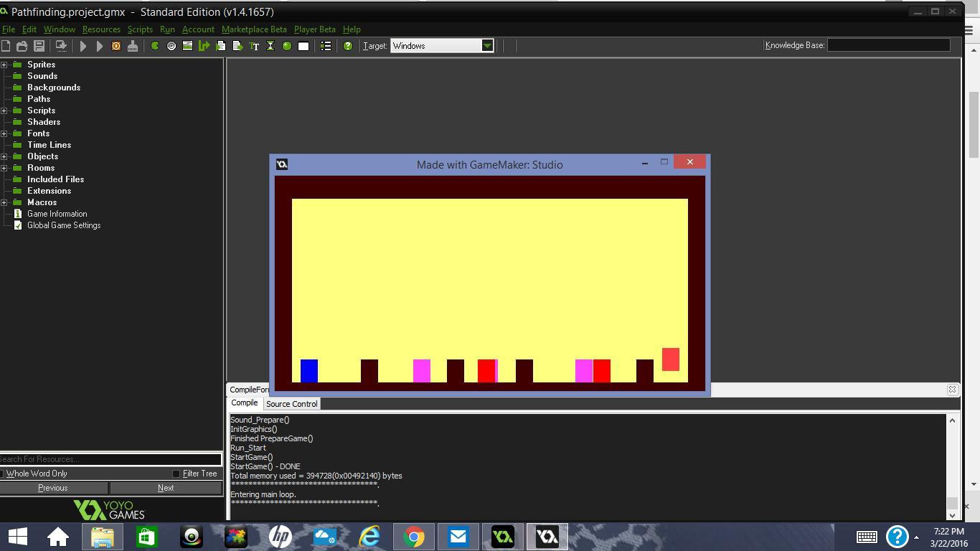
Task: Create an object using the green ball icon
Action: click(x=287, y=46)
